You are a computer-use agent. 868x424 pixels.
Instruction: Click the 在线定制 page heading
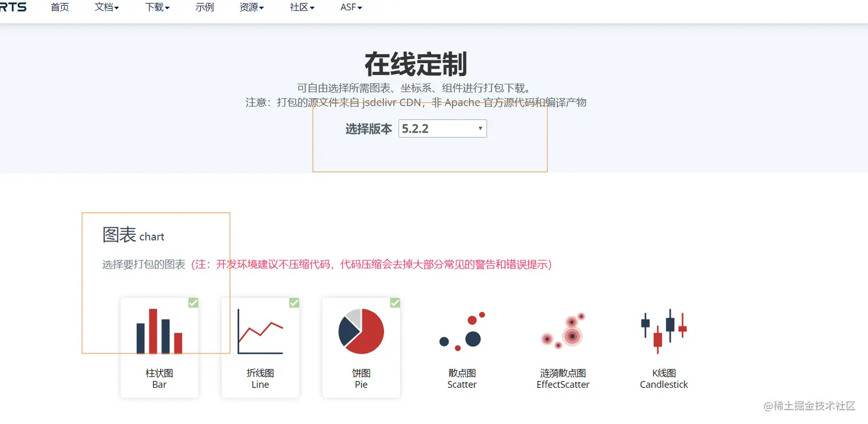pyautogui.click(x=416, y=64)
